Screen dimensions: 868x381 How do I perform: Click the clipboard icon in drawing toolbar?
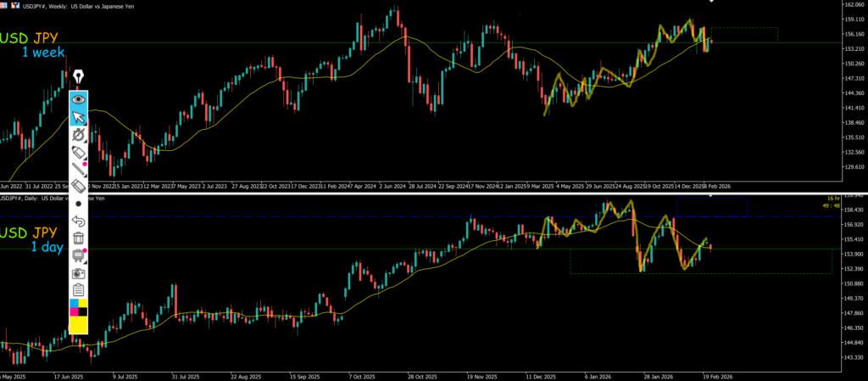point(79,290)
